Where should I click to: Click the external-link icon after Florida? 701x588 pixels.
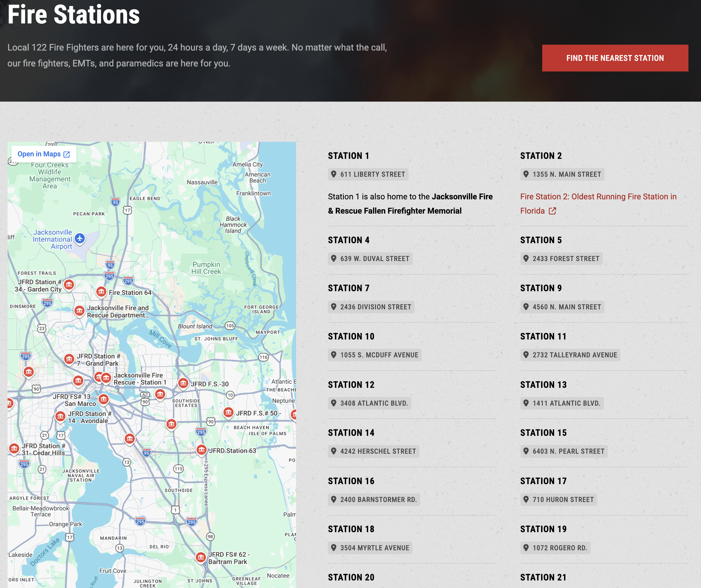[x=553, y=211]
